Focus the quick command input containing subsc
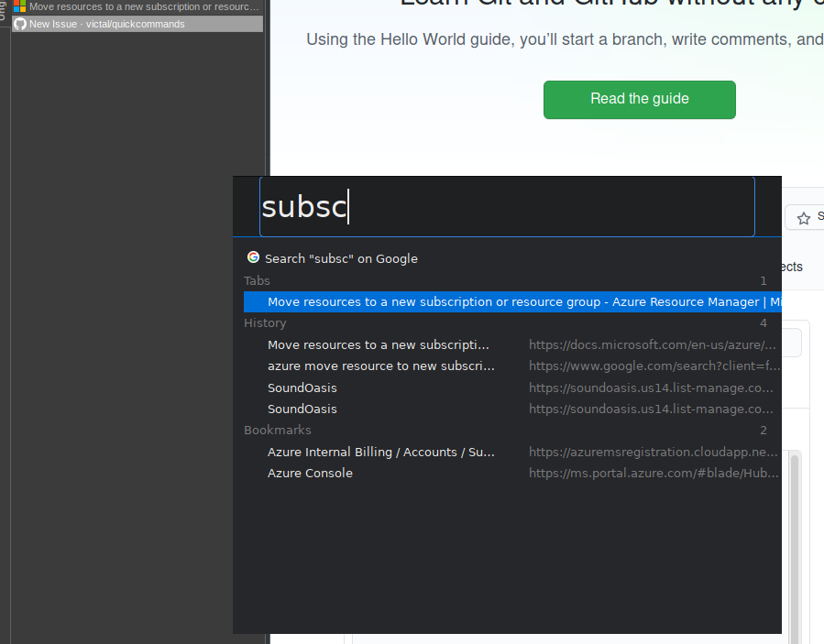This screenshot has height=644, width=824. coord(507,207)
